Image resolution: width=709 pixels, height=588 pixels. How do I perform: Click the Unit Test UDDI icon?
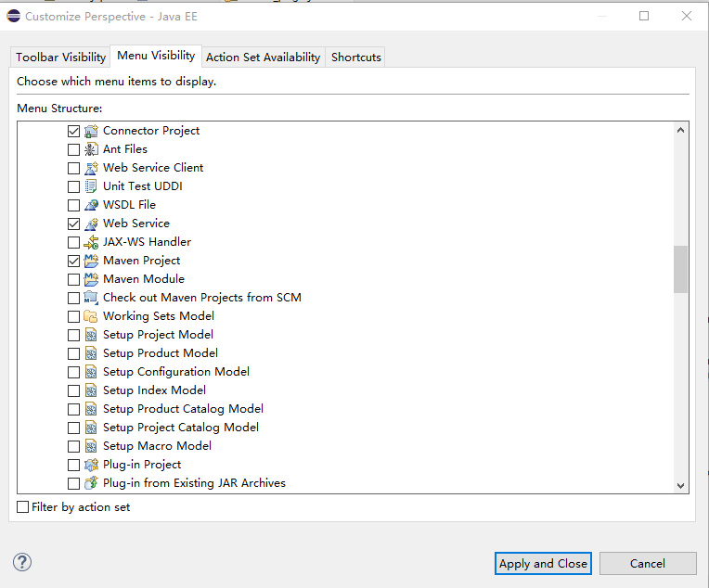(x=91, y=186)
